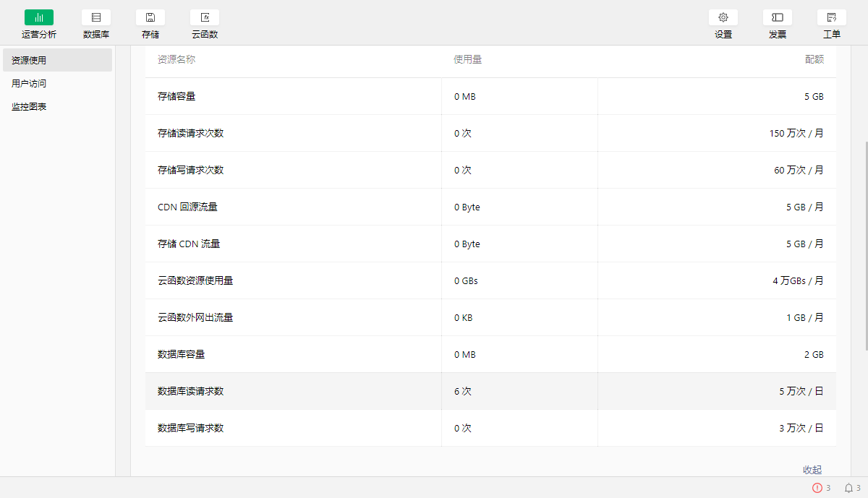This screenshot has width=868, height=498.
Task: Click the 使用量 column header
Action: [x=468, y=59]
